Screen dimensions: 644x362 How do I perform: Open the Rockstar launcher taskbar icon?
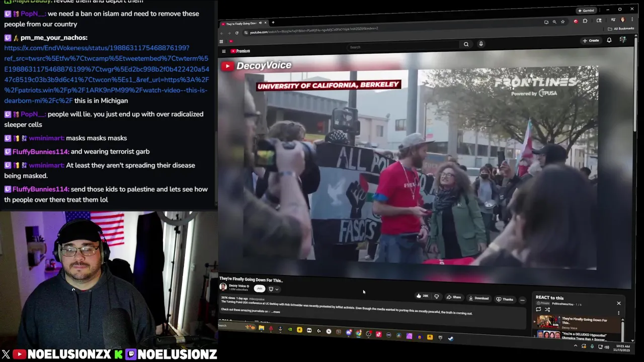click(430, 337)
